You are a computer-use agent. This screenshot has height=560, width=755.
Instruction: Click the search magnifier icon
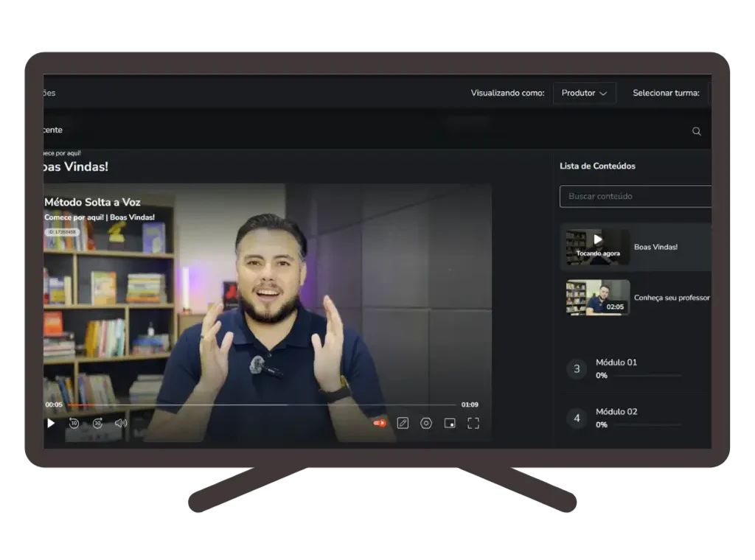coord(696,131)
